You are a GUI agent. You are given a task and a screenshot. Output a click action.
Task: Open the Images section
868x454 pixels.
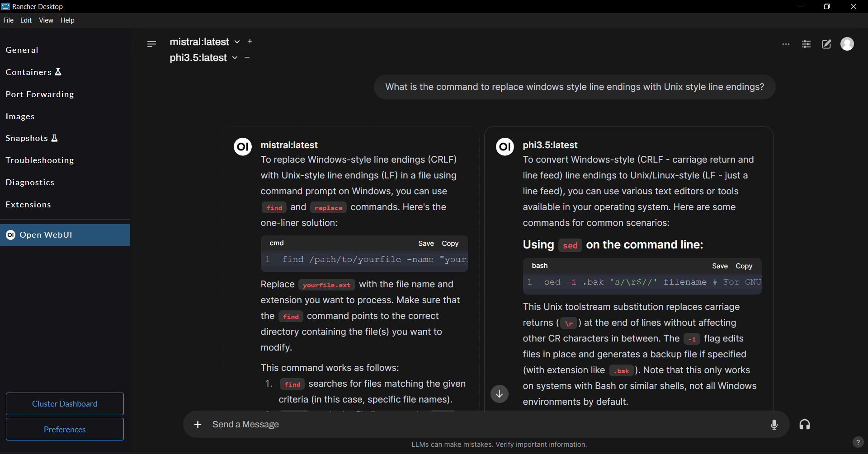point(65,117)
